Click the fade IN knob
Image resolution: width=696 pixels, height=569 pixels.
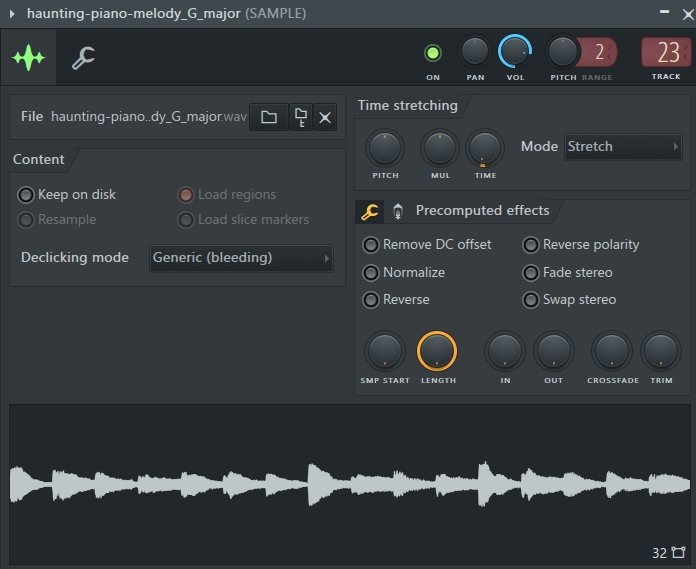pyautogui.click(x=505, y=351)
